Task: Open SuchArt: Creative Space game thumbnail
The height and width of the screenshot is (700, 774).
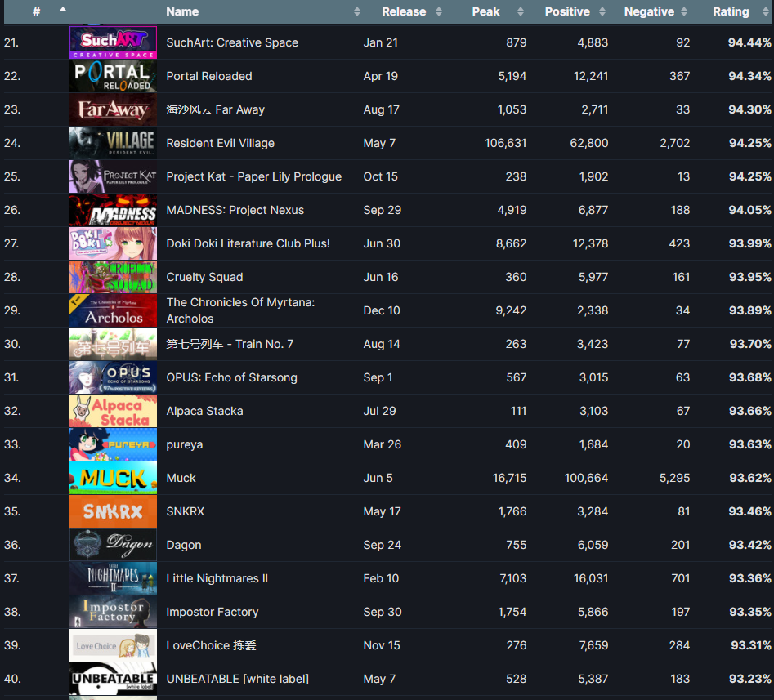Action: 113,42
